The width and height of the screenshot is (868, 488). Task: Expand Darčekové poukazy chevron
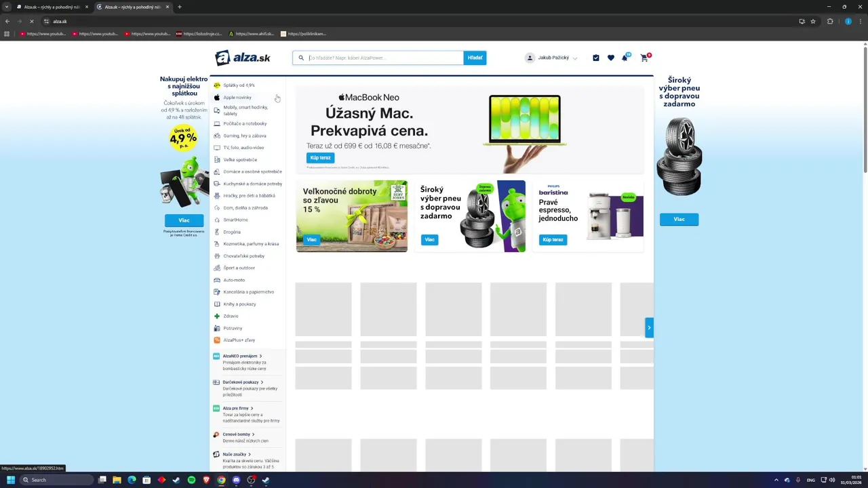[x=262, y=382]
